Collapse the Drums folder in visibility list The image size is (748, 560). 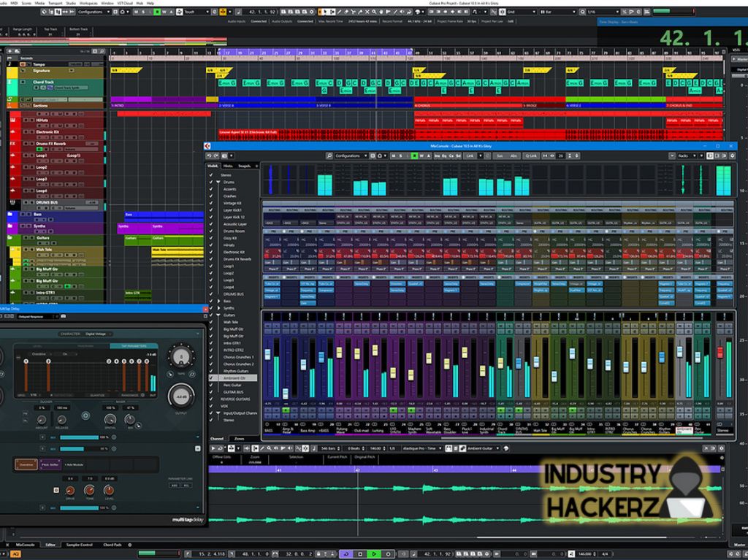coord(218,183)
